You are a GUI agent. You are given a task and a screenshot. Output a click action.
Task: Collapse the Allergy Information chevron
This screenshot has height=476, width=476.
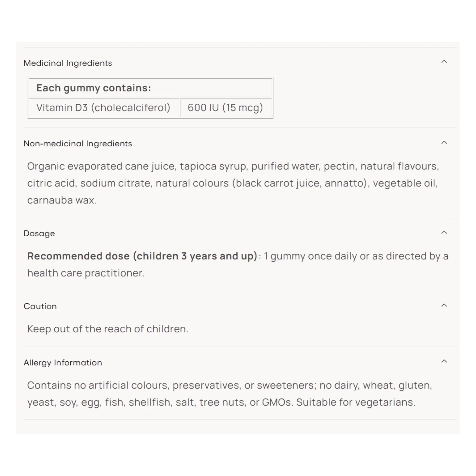444,361
